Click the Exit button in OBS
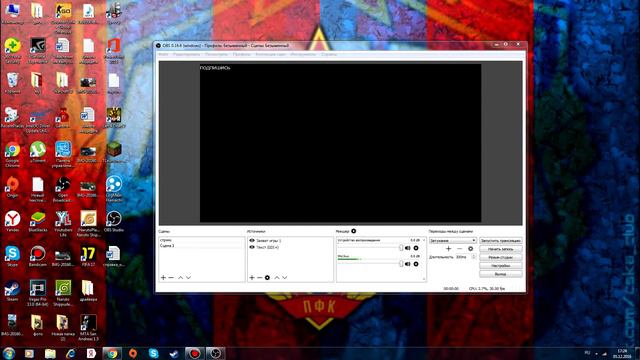This screenshot has height=360, width=640. click(501, 274)
